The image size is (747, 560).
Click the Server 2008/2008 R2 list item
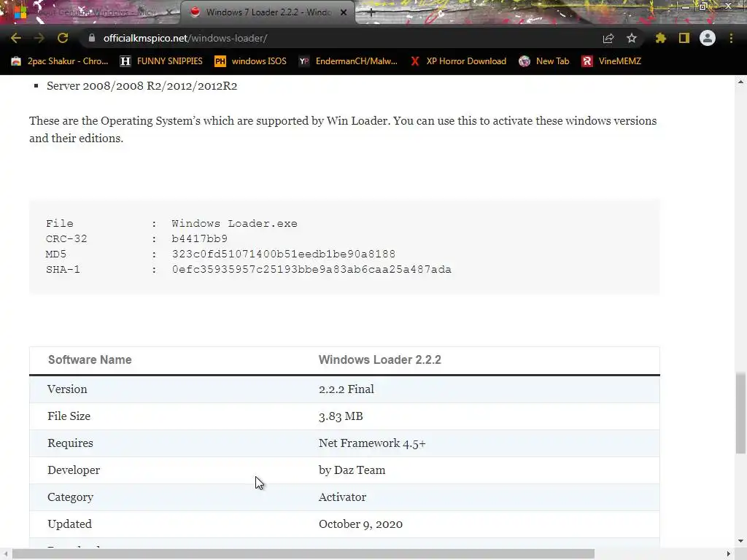(x=142, y=86)
